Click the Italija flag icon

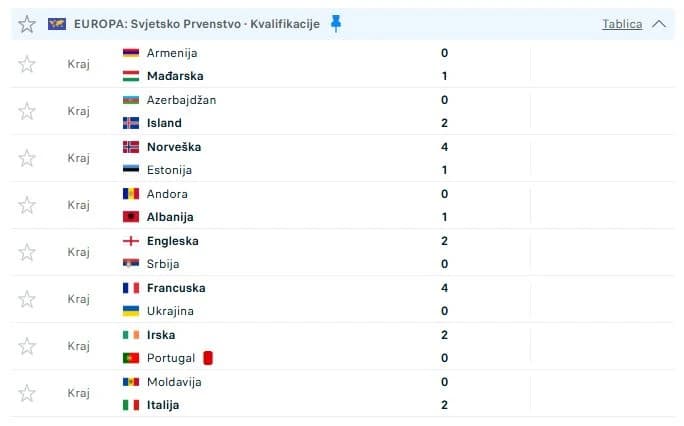pyautogui.click(x=130, y=405)
